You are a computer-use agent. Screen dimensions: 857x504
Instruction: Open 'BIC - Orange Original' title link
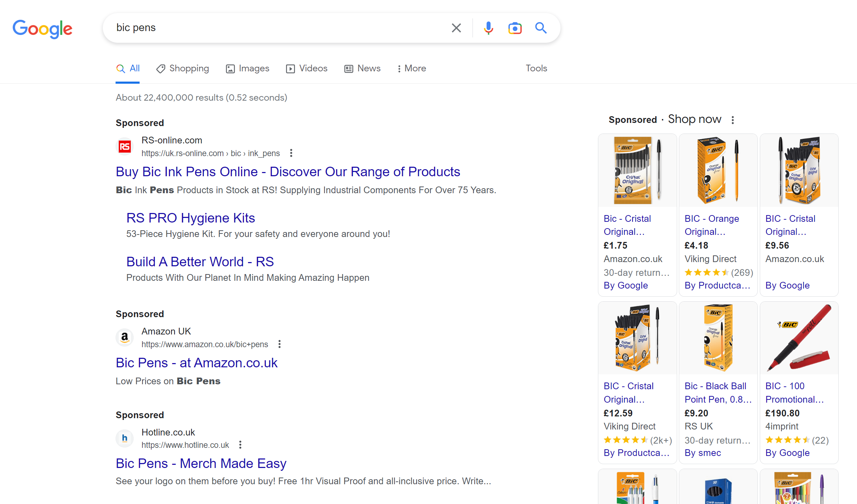pyautogui.click(x=712, y=225)
